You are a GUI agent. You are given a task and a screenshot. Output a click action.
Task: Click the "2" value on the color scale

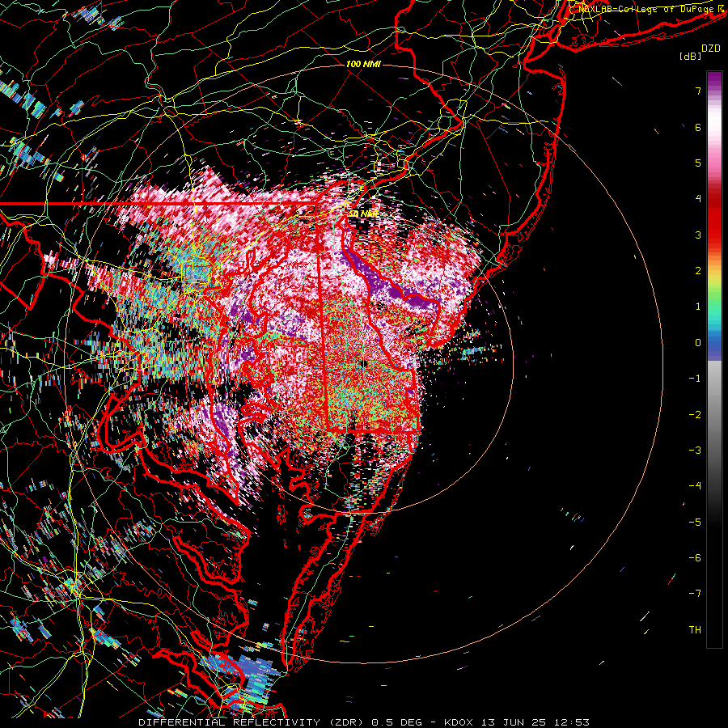pos(698,271)
